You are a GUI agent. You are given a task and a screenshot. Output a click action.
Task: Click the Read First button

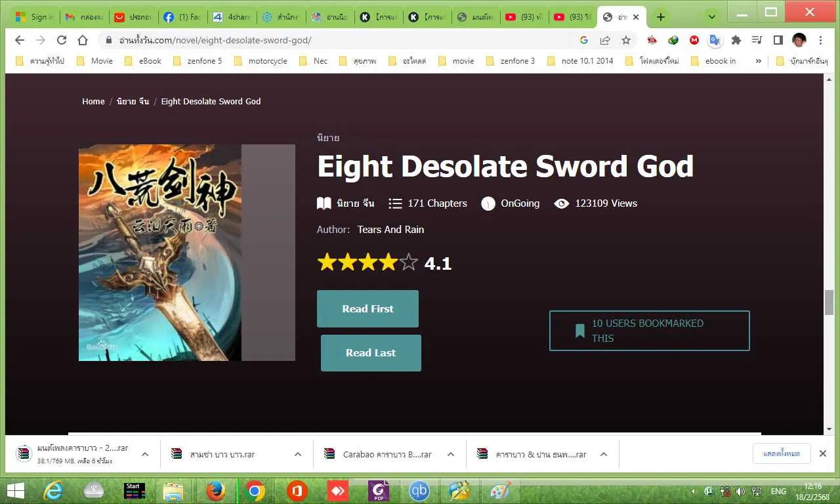point(367,308)
